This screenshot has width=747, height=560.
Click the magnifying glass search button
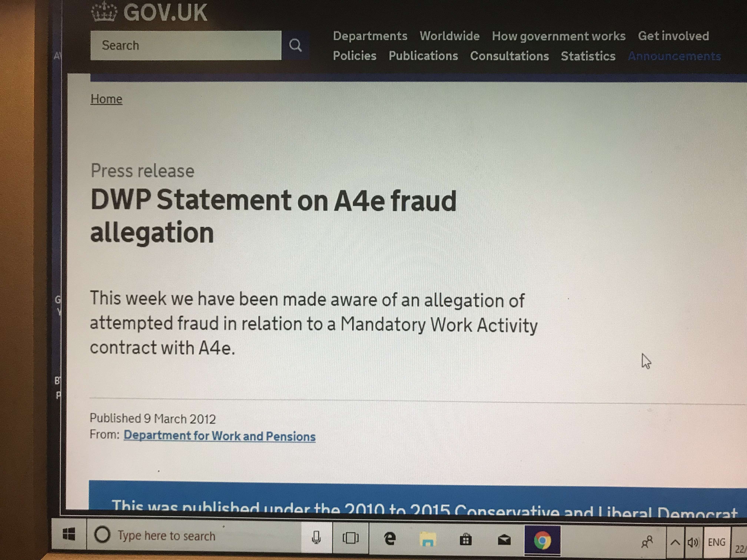coord(295,45)
